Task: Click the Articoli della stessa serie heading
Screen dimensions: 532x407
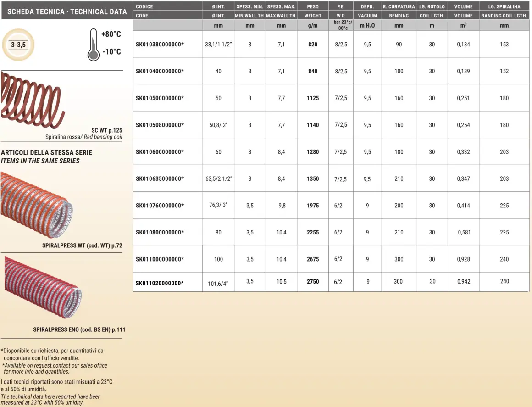Action: pyautogui.click(x=46, y=152)
